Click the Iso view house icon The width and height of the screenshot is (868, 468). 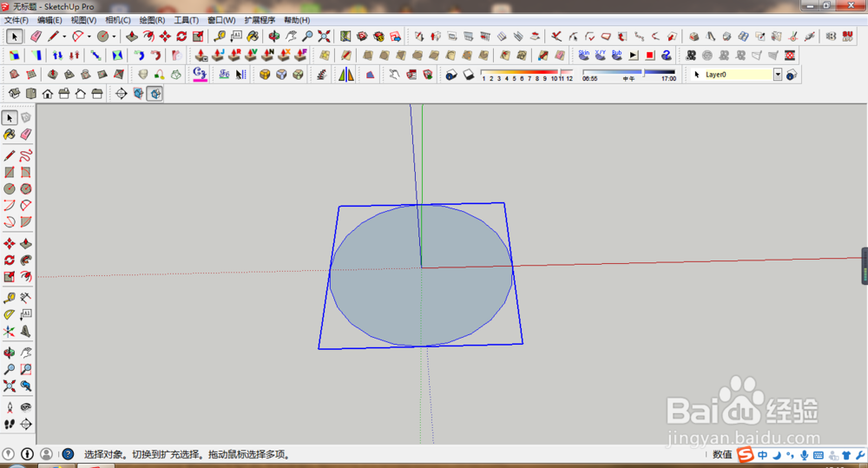[x=15, y=94]
